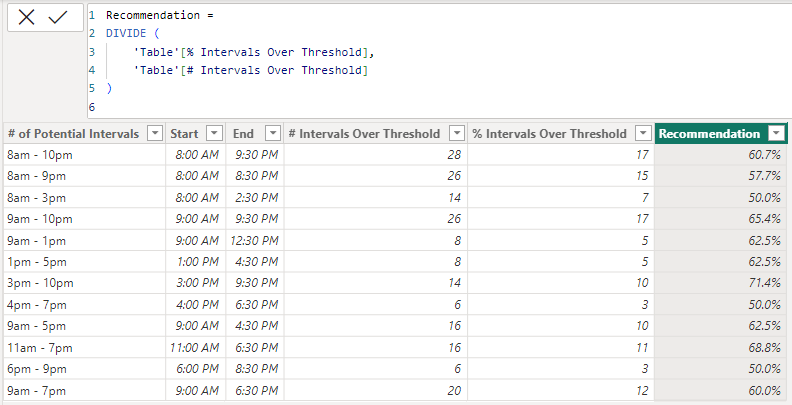Click the 4:00 PM Start cell
The width and height of the screenshot is (792, 405).
click(197, 305)
